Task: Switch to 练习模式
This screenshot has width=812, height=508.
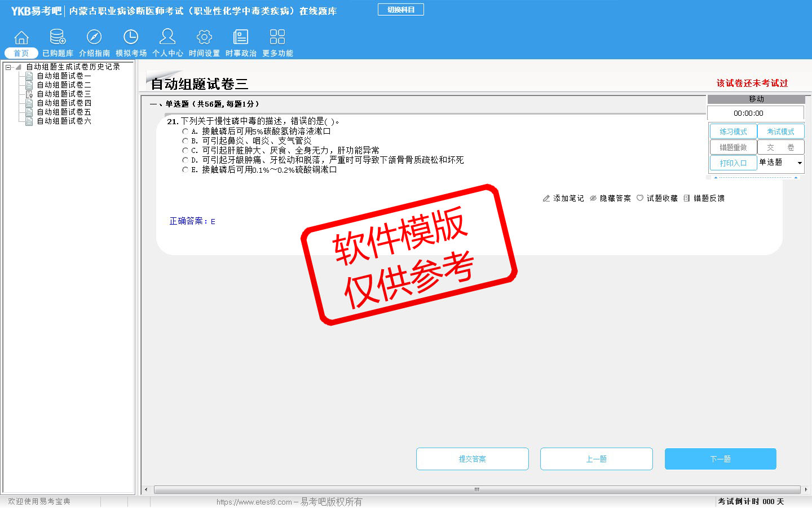Action: point(733,132)
